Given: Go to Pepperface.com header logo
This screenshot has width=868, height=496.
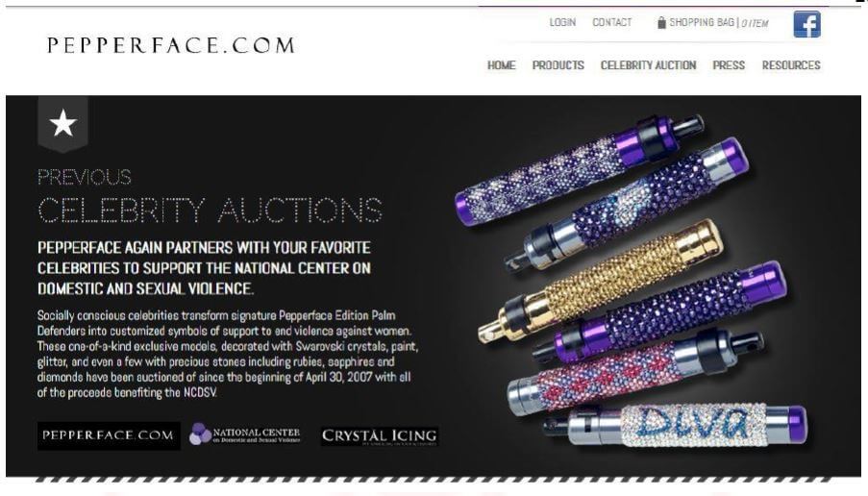Looking at the screenshot, I should (x=171, y=45).
